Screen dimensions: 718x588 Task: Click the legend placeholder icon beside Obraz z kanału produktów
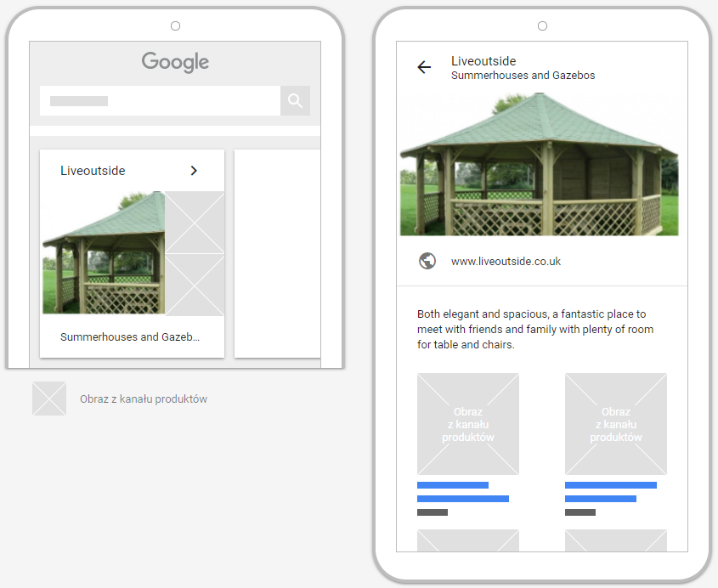pos(49,399)
